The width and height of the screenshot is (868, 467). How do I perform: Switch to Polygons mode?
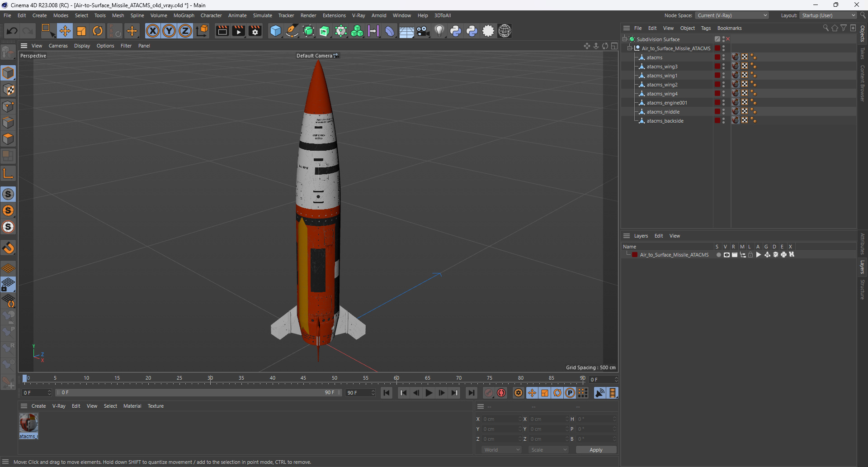pyautogui.click(x=8, y=139)
